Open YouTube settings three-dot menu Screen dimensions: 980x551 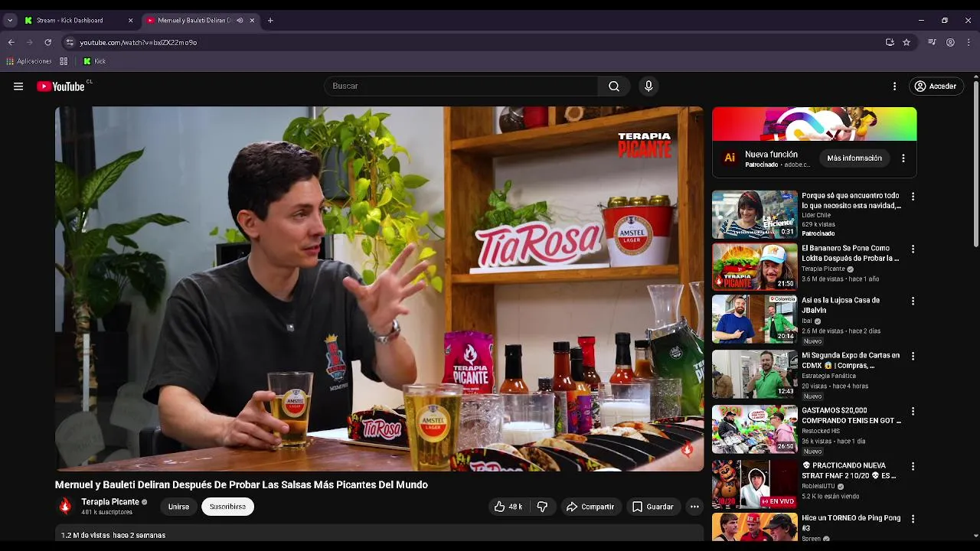[x=894, y=86]
